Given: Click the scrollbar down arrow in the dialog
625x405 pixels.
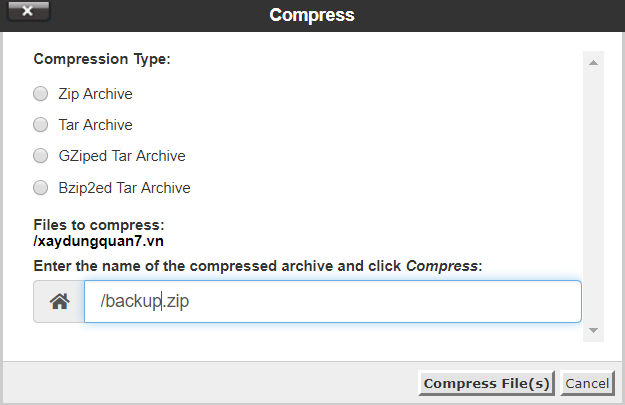Looking at the screenshot, I should pyautogui.click(x=593, y=330).
